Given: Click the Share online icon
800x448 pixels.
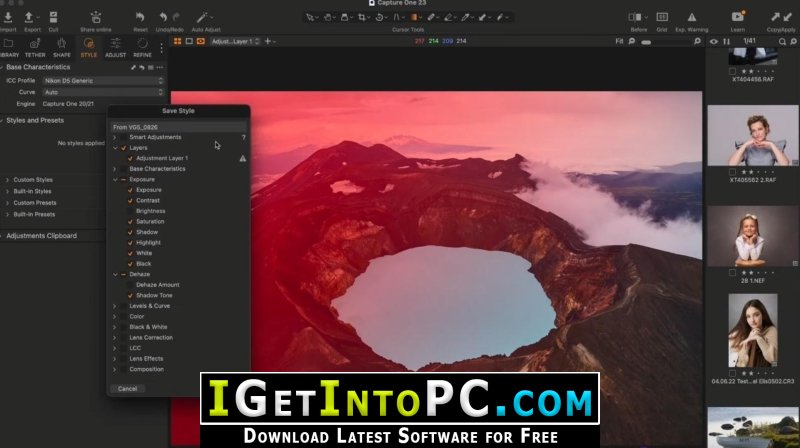Looking at the screenshot, I should click(95, 17).
